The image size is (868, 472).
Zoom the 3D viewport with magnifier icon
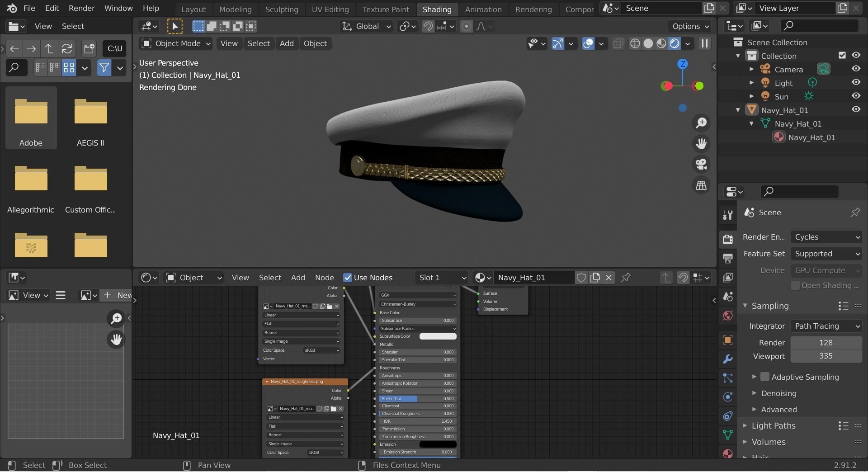[x=701, y=123]
